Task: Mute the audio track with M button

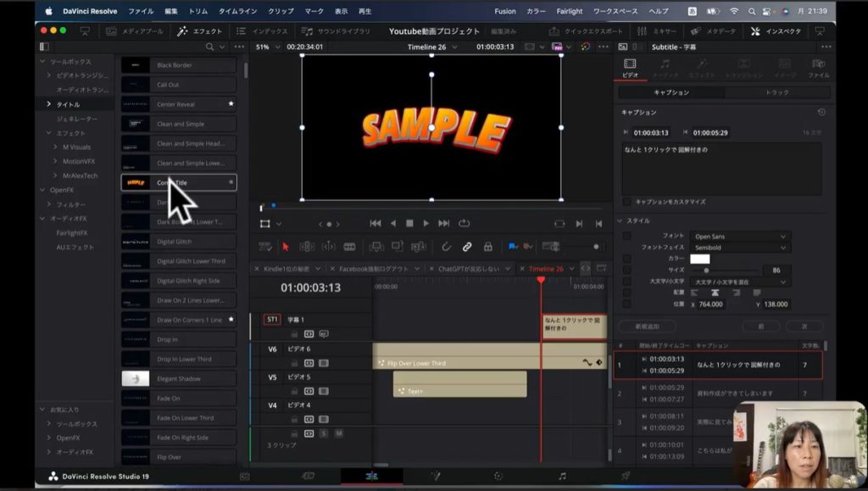Action: click(x=338, y=433)
